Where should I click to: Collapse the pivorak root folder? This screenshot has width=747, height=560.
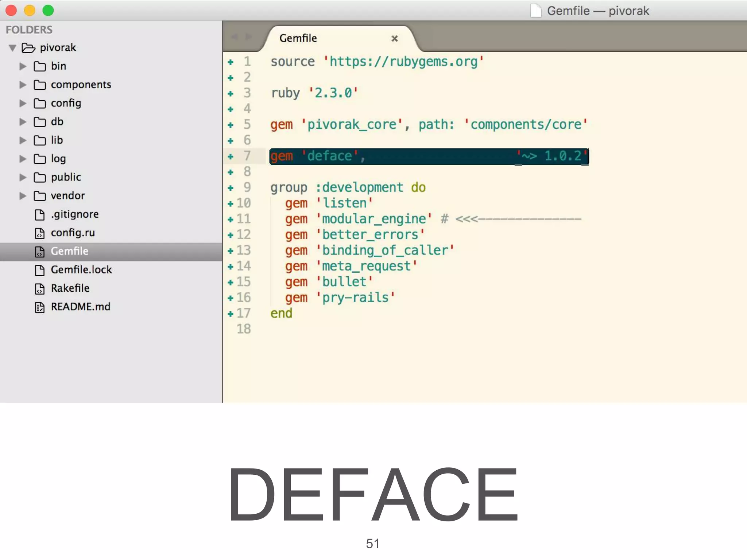point(12,48)
